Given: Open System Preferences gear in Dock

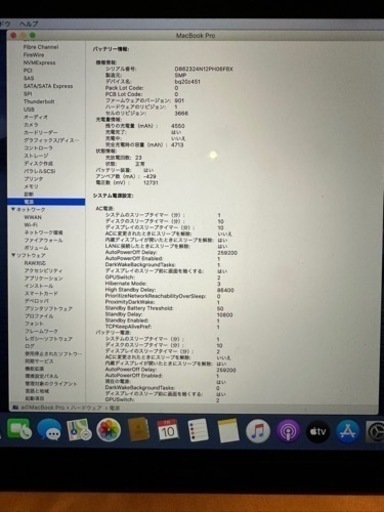Looking at the screenshot, I should pyautogui.click(x=375, y=432).
